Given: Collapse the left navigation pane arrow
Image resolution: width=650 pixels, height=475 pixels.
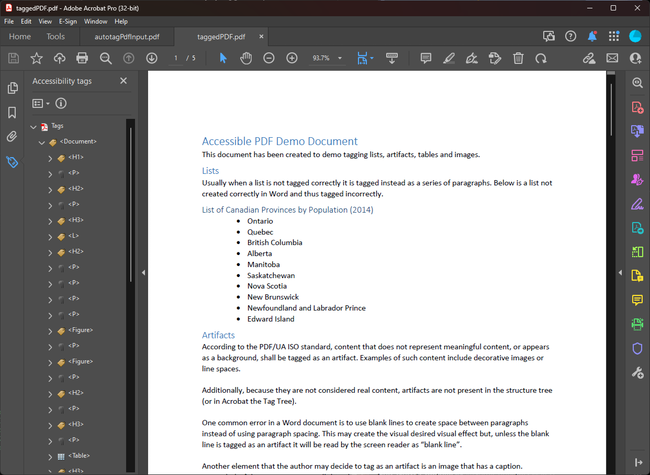Looking at the screenshot, I should (x=143, y=272).
